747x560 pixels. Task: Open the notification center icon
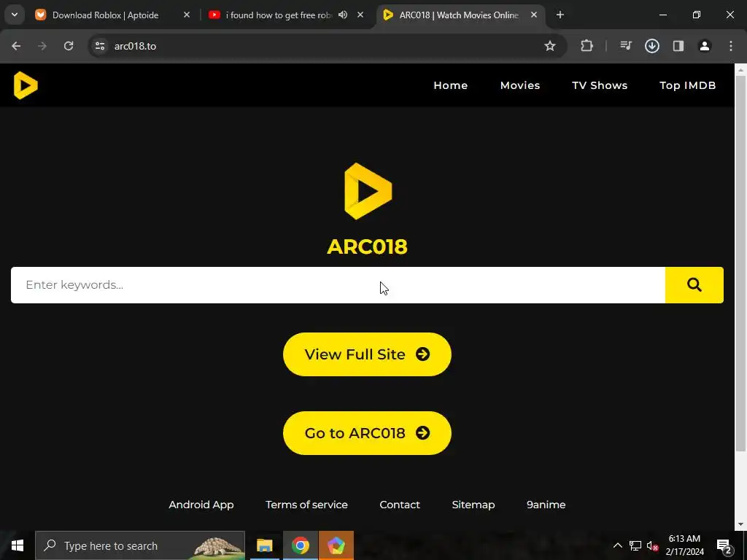point(724,545)
